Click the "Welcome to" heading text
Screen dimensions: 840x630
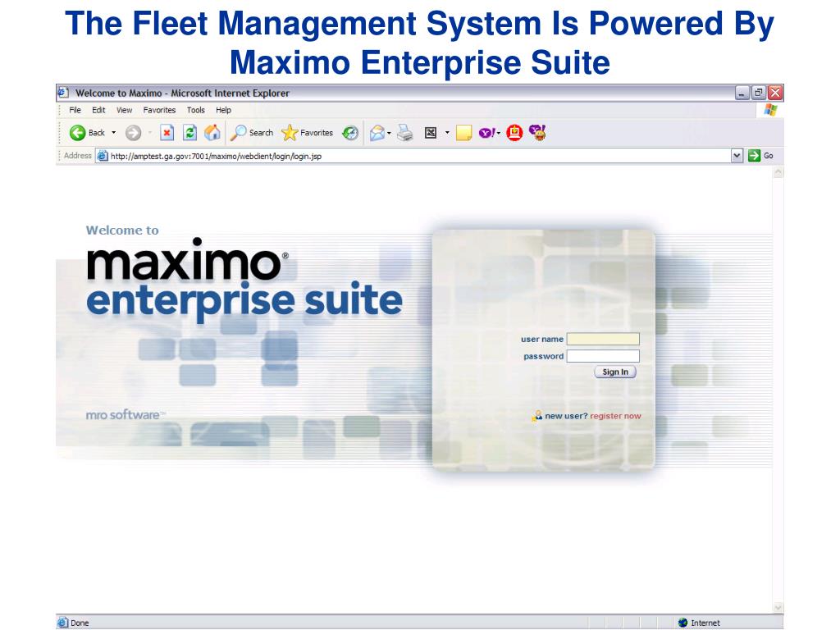coord(122,231)
